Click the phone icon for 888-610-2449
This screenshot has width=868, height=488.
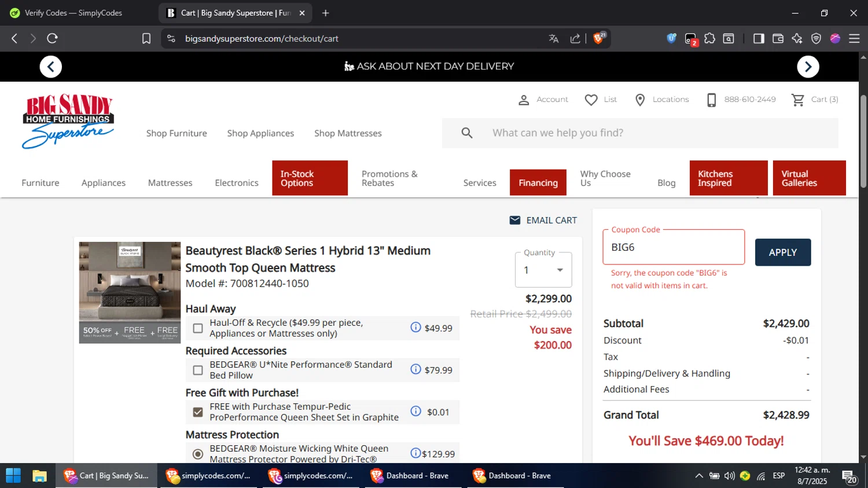point(712,100)
